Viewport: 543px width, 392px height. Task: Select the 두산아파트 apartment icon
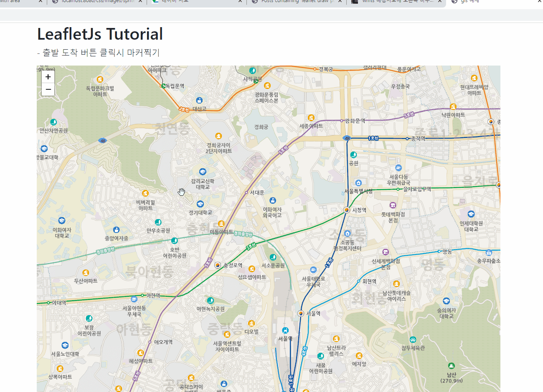click(x=86, y=273)
